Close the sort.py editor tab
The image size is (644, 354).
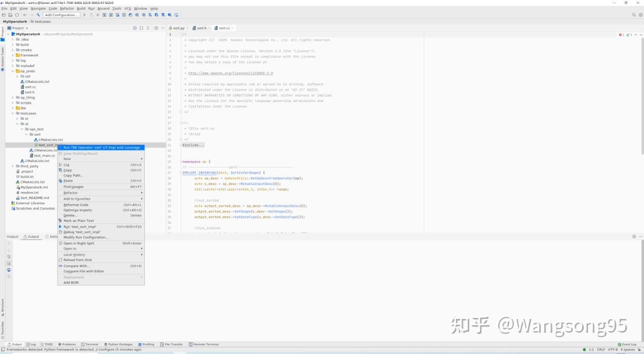click(187, 28)
